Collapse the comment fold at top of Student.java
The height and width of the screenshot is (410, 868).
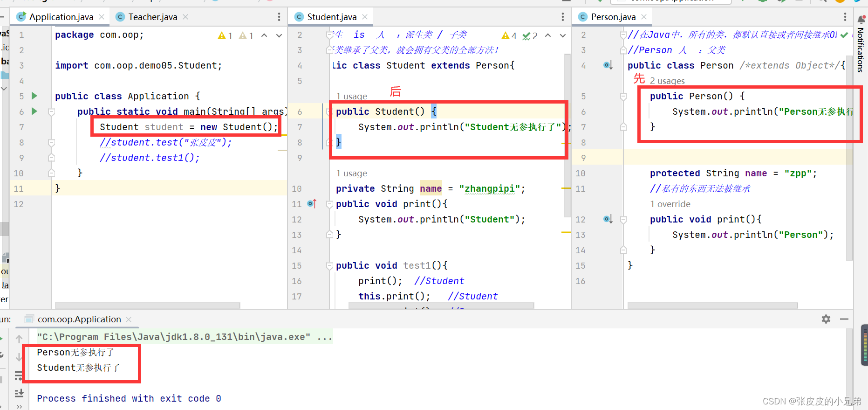pos(330,35)
